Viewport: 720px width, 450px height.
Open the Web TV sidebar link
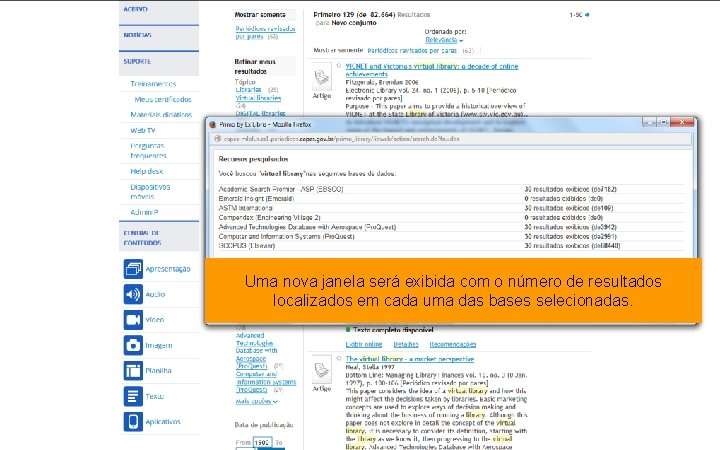(143, 130)
